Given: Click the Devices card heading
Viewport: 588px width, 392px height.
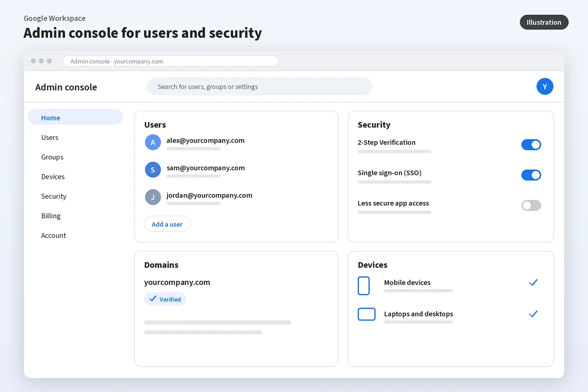Looking at the screenshot, I should [x=372, y=265].
